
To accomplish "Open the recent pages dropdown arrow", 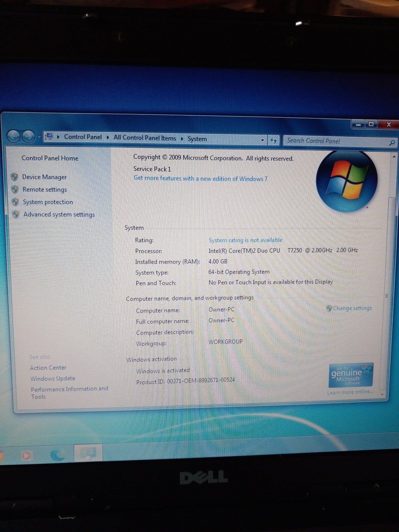I will tap(39, 137).
